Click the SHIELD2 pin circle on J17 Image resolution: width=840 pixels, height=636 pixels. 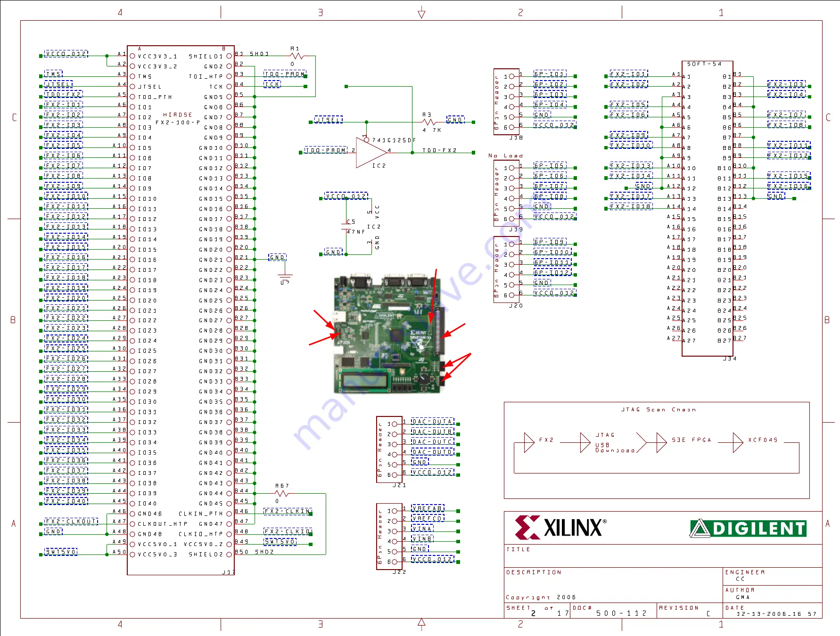(229, 554)
